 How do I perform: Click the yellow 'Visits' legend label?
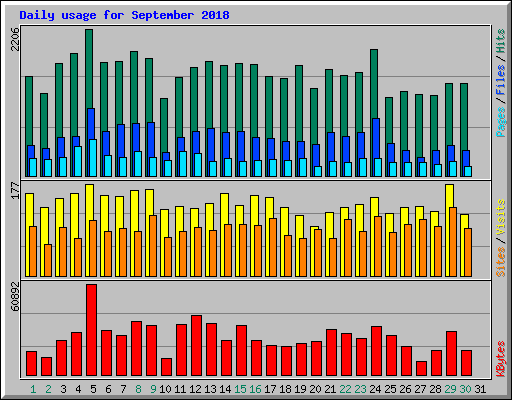click(x=501, y=218)
